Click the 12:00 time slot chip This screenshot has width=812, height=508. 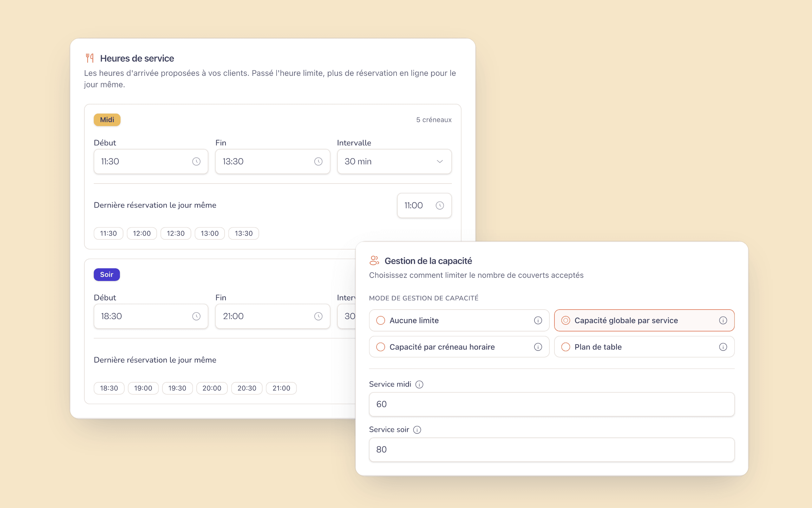click(x=141, y=233)
